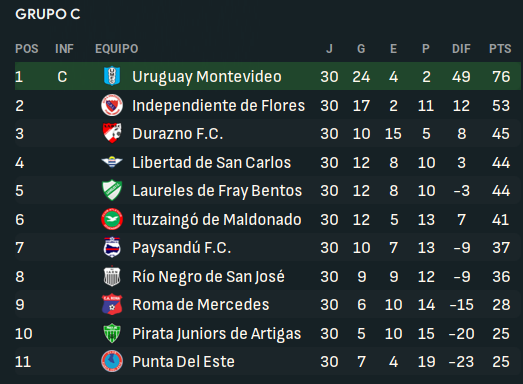Click the GRUPO C heading
The image size is (523, 384).
pos(48,14)
